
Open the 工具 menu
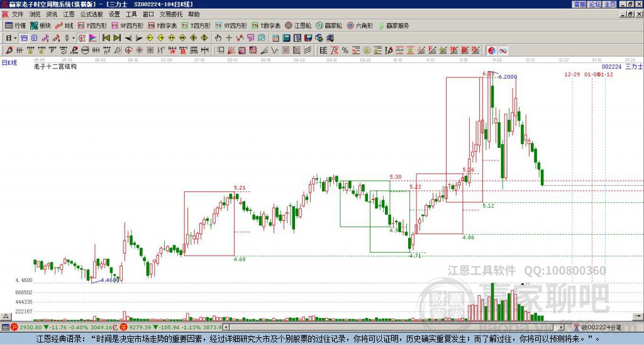tap(131, 14)
